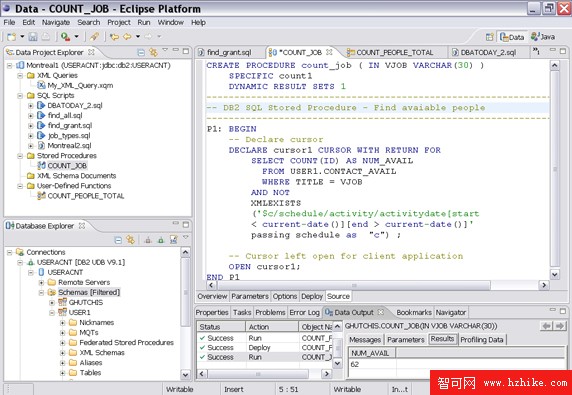Image resolution: width=572 pixels, height=395 pixels.
Task: Minimize the Data Project Explorer panel
Action: pyautogui.click(x=176, y=50)
